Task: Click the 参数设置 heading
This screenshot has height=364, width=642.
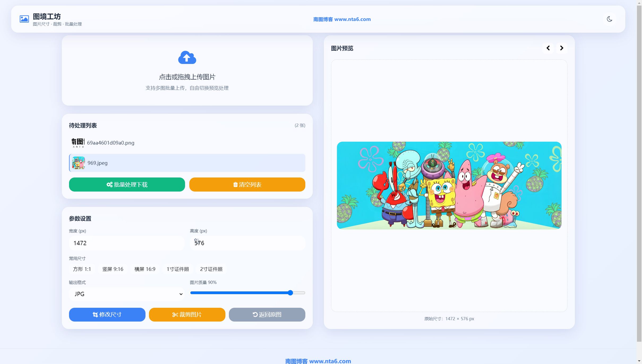Action: click(x=80, y=219)
